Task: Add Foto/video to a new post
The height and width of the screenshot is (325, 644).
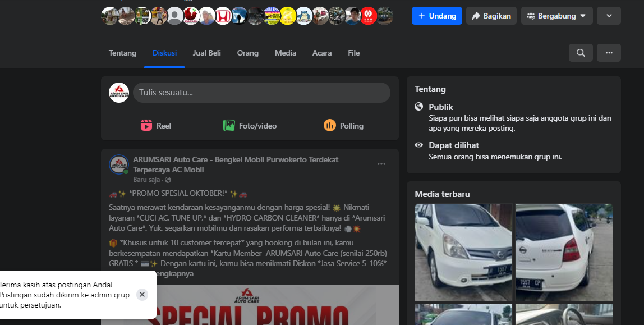Action: point(250,126)
